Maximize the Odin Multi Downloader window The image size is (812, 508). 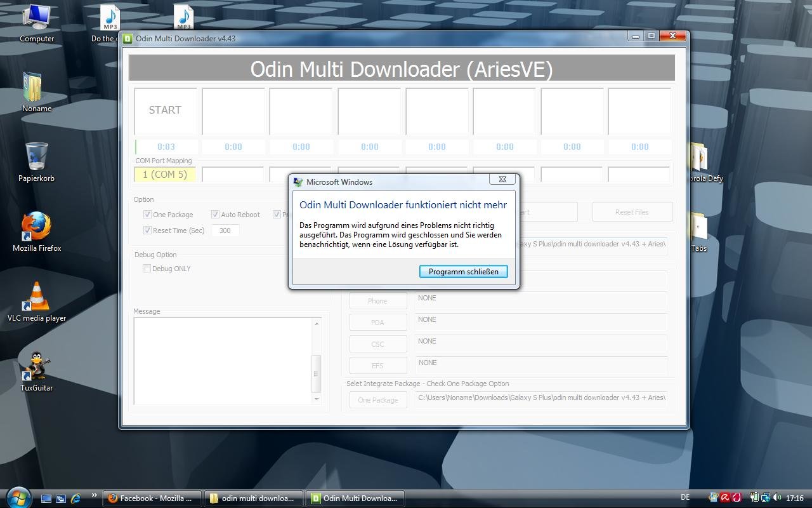tap(651, 36)
